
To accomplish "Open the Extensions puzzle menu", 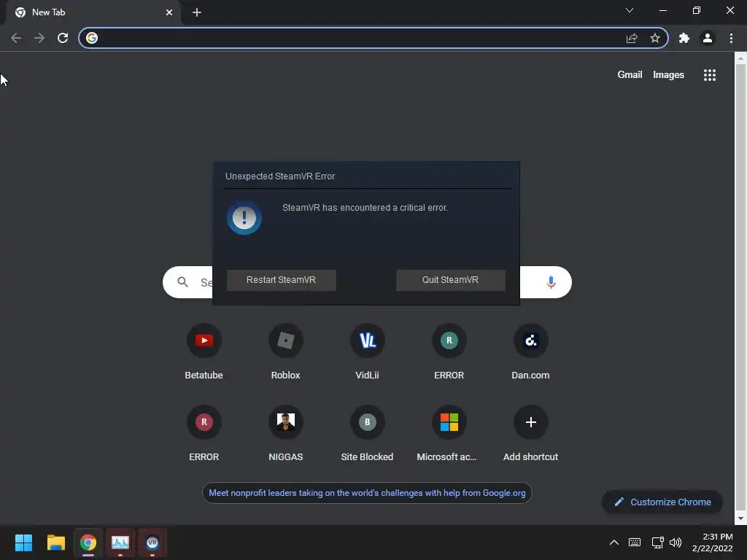I will click(684, 38).
